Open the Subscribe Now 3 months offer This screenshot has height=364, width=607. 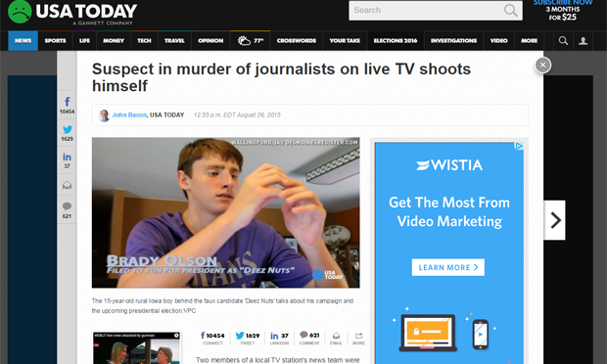[563, 11]
